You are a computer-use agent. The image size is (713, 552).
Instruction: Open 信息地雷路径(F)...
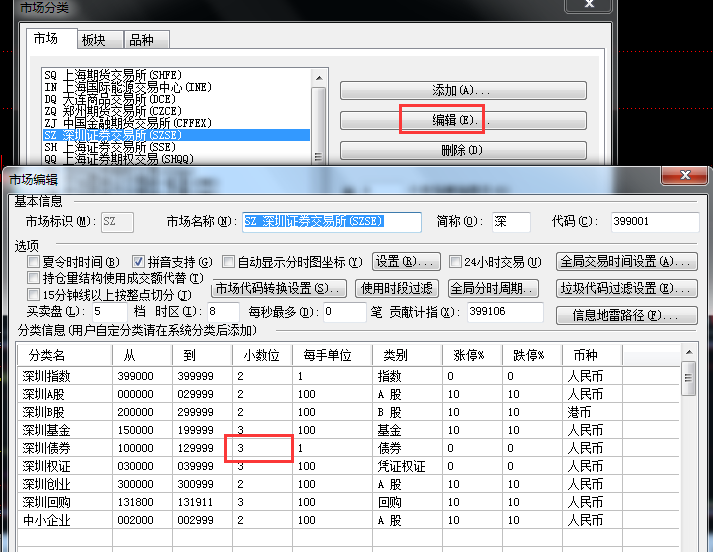pos(627,315)
